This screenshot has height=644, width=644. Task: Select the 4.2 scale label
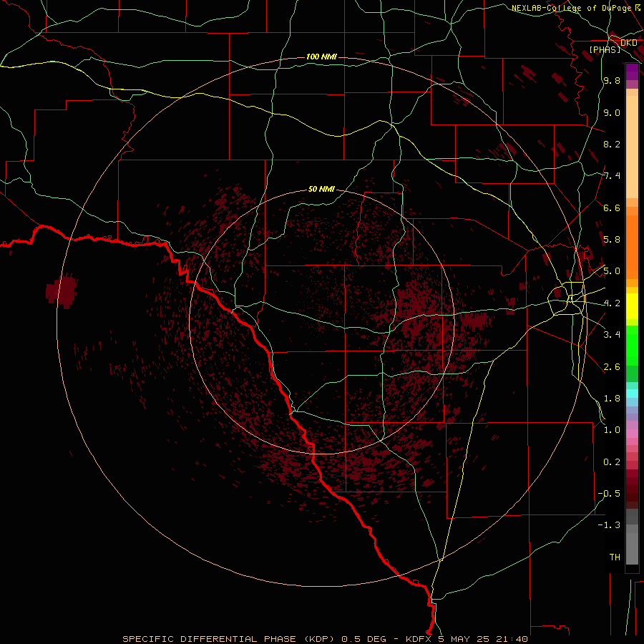pyautogui.click(x=612, y=303)
